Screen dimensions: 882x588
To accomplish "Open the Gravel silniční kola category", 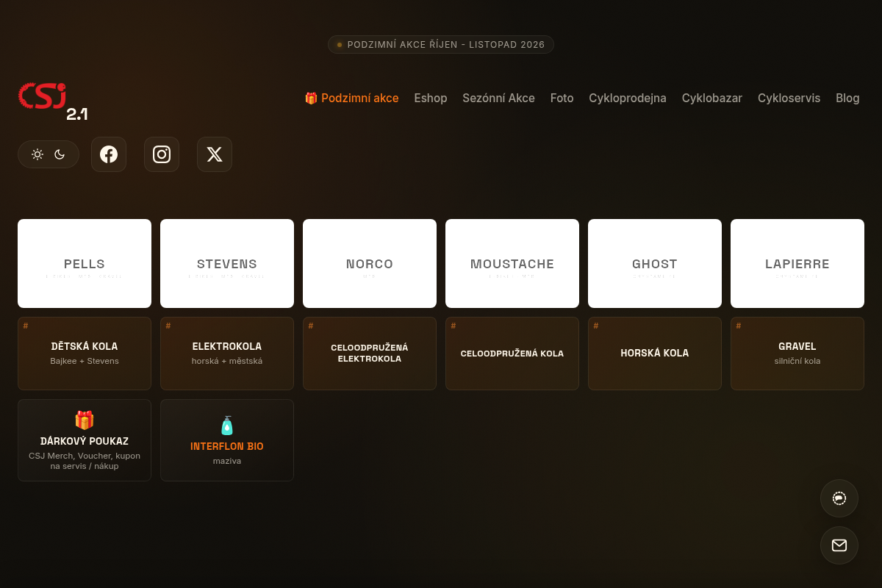I will (x=797, y=354).
